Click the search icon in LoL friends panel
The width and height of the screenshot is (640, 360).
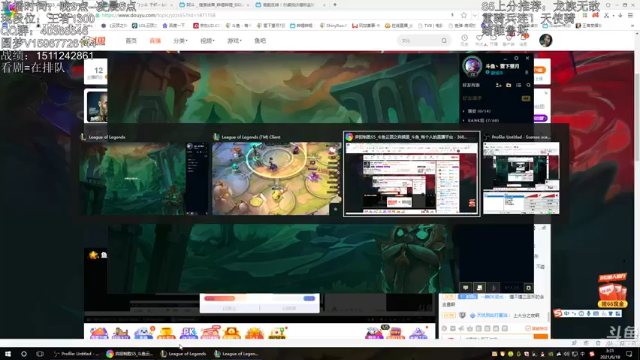click(529, 85)
